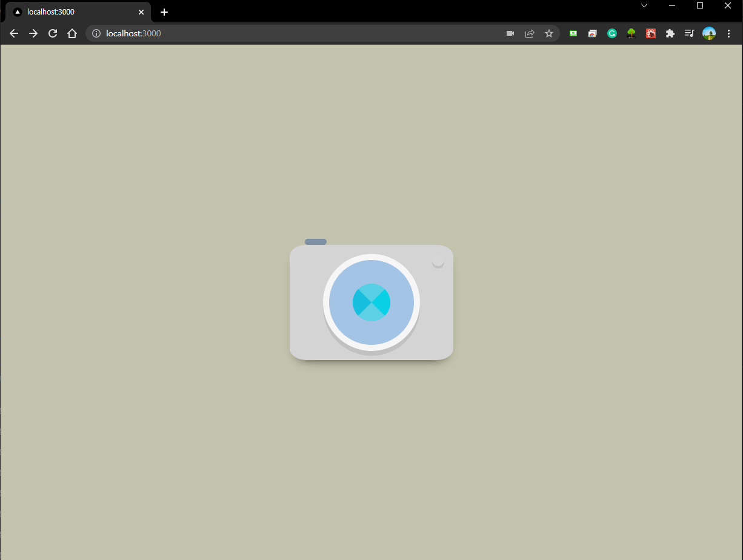Select the localhost:3000 tab
Screen dimensions: 743x560
[78, 12]
